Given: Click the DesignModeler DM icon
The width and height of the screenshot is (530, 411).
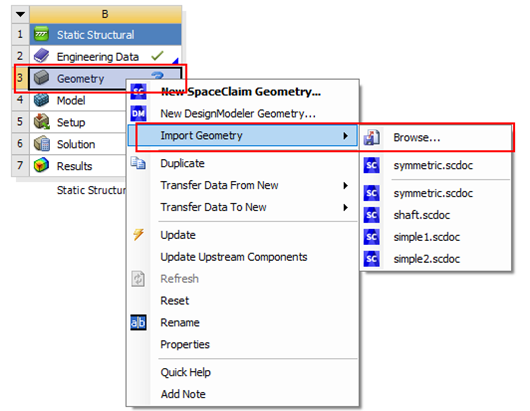Looking at the screenshot, I should 138,114.
